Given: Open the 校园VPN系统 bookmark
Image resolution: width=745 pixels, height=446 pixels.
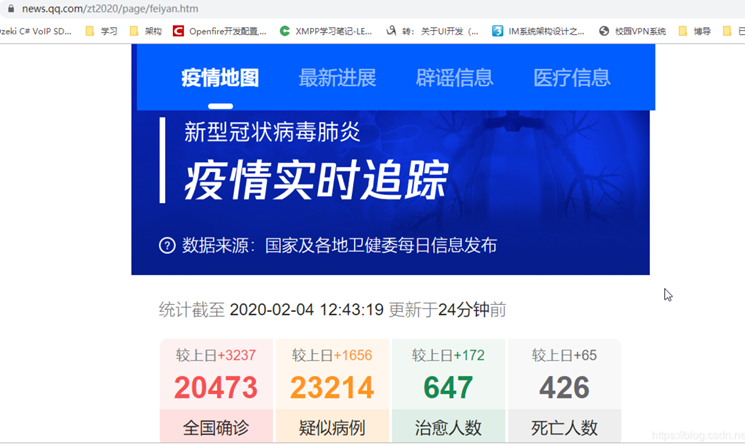Looking at the screenshot, I should 632,31.
